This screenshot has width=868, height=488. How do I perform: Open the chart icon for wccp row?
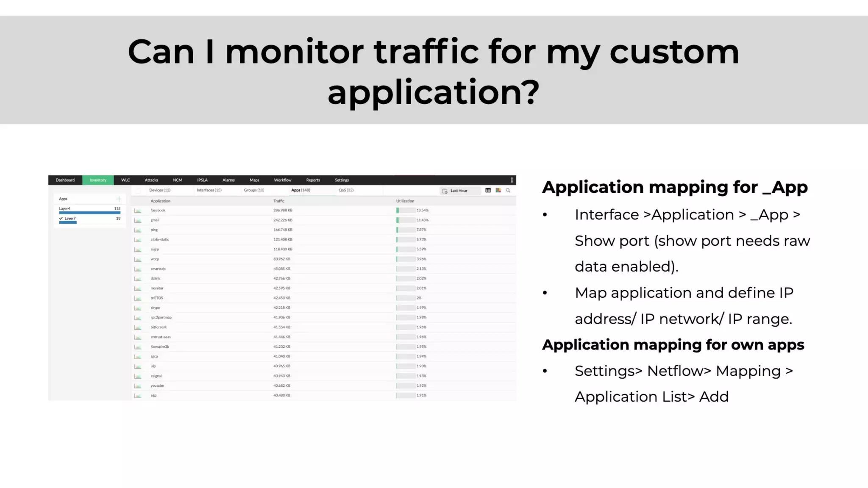[x=138, y=259]
